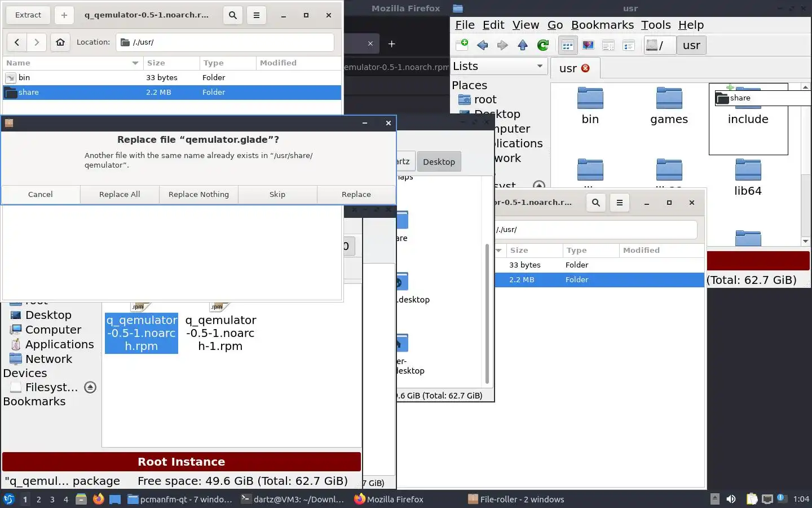Select the bin folder icon in usr window

(590, 98)
